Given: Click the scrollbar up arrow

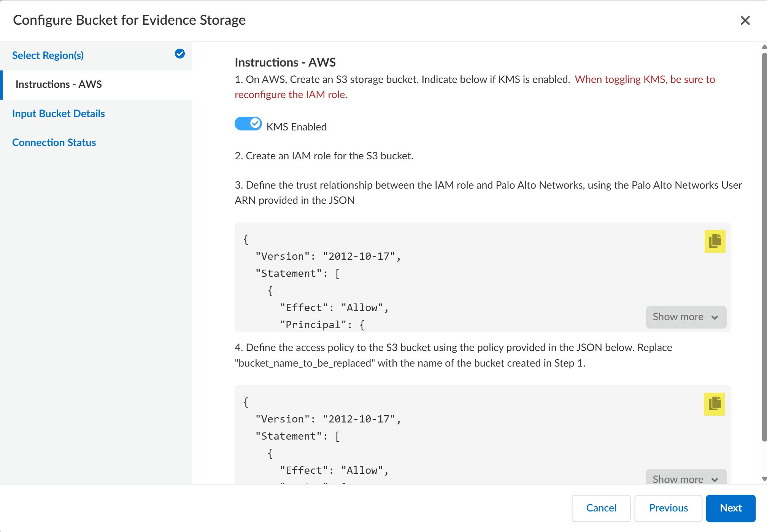Looking at the screenshot, I should point(764,47).
